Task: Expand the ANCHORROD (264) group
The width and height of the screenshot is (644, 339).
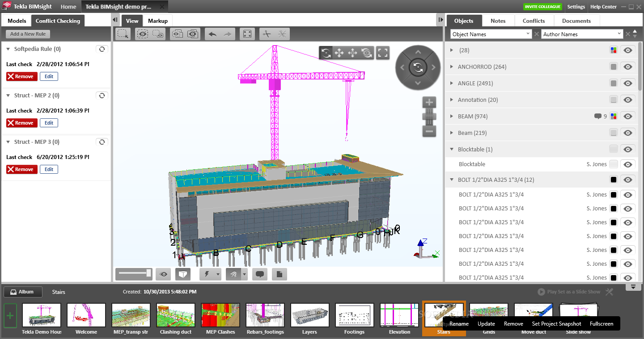Action: click(452, 67)
